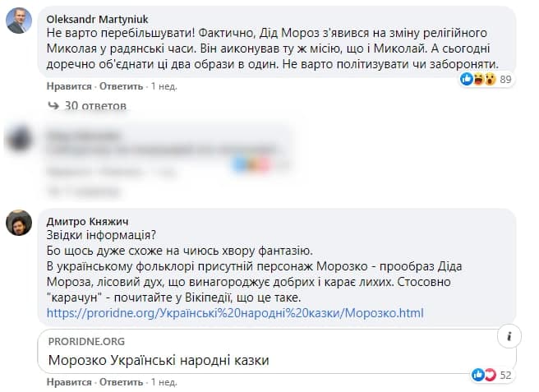Image resolution: width=539 pixels, height=392 pixels.
Task: Click Дмитро Княжич's profile avatar
Action: pyautogui.click(x=19, y=222)
